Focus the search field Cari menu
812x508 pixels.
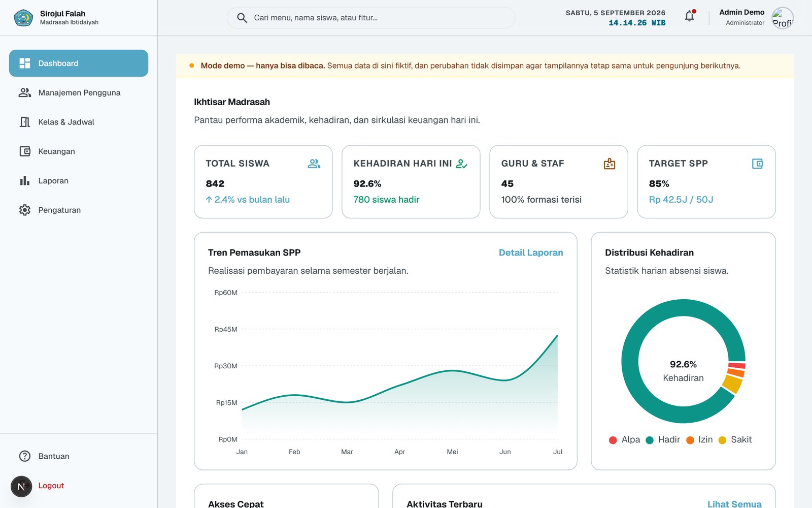(371, 18)
